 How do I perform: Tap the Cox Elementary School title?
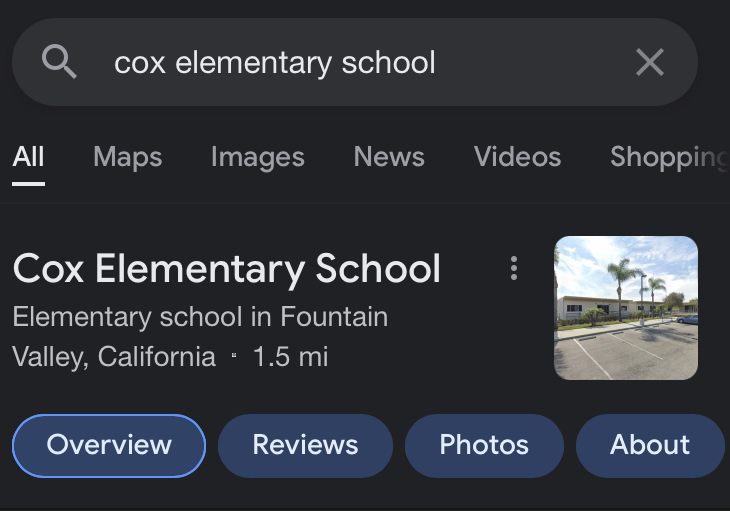227,269
